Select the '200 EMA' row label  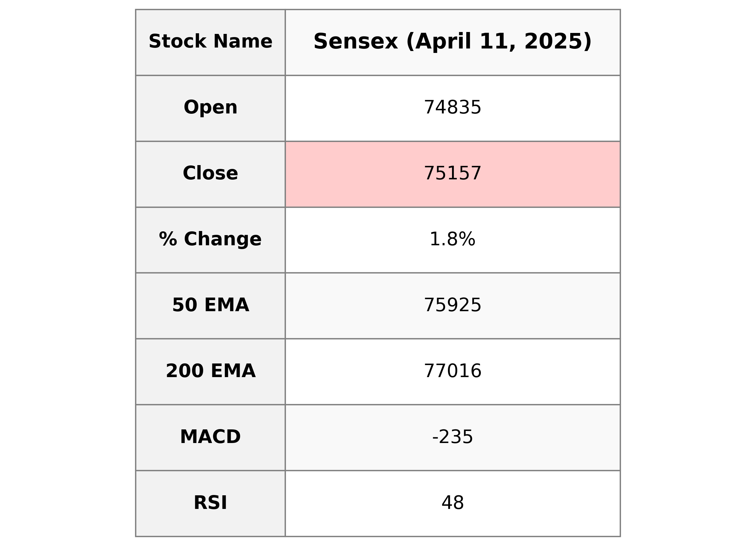point(210,371)
